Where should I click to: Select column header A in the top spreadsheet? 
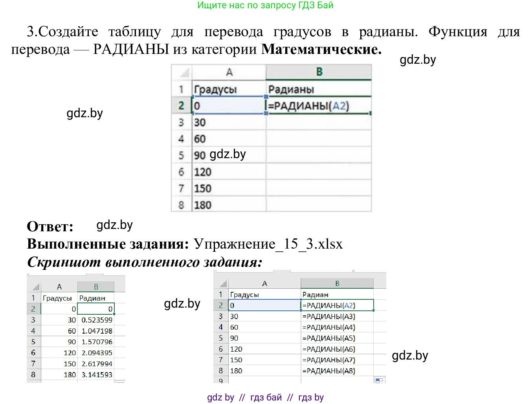pos(229,72)
